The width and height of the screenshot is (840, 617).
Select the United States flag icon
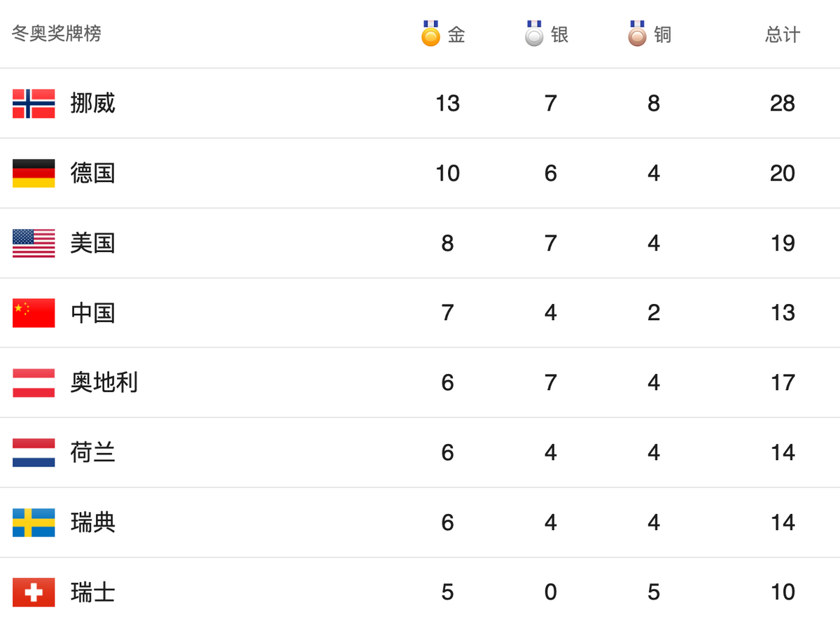click(34, 244)
